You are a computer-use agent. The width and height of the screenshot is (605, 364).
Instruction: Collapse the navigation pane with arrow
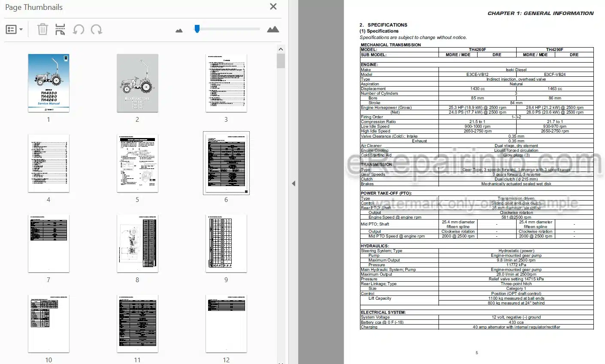(x=293, y=184)
